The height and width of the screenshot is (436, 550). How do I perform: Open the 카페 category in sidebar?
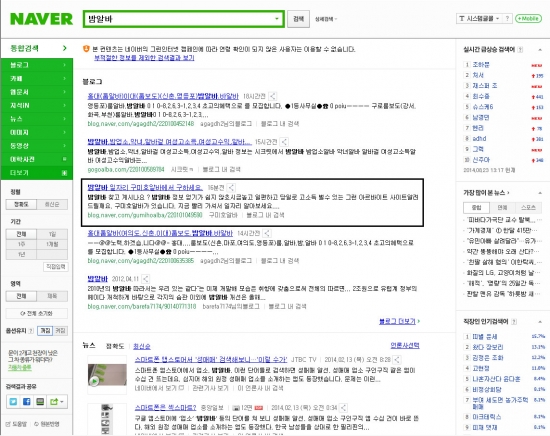[37, 79]
